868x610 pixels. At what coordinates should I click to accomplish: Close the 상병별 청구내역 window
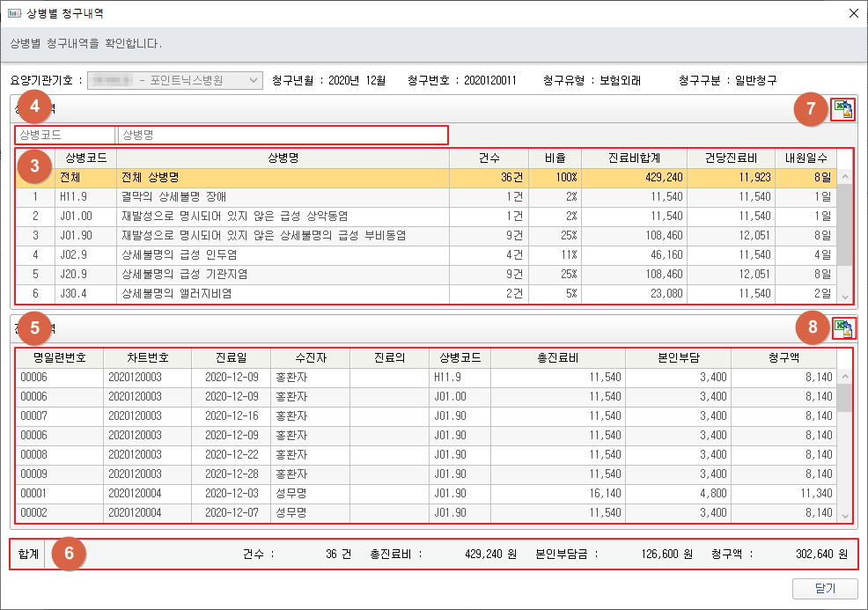(x=852, y=12)
